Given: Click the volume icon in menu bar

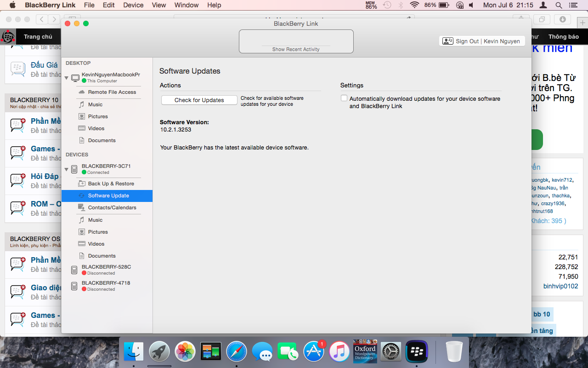Looking at the screenshot, I should point(472,5).
